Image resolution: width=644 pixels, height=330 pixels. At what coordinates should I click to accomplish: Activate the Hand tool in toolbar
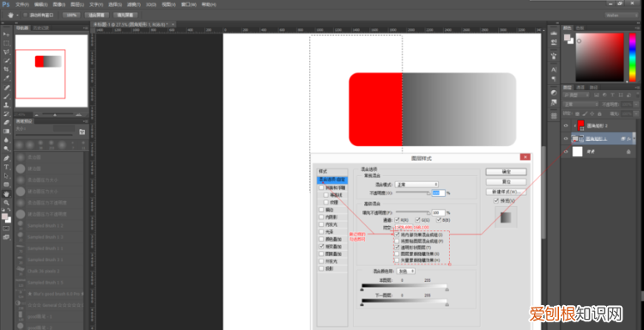(6, 193)
